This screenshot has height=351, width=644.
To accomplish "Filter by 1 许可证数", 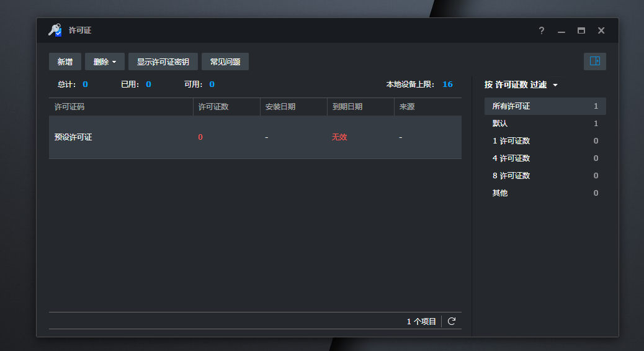I will [545, 141].
